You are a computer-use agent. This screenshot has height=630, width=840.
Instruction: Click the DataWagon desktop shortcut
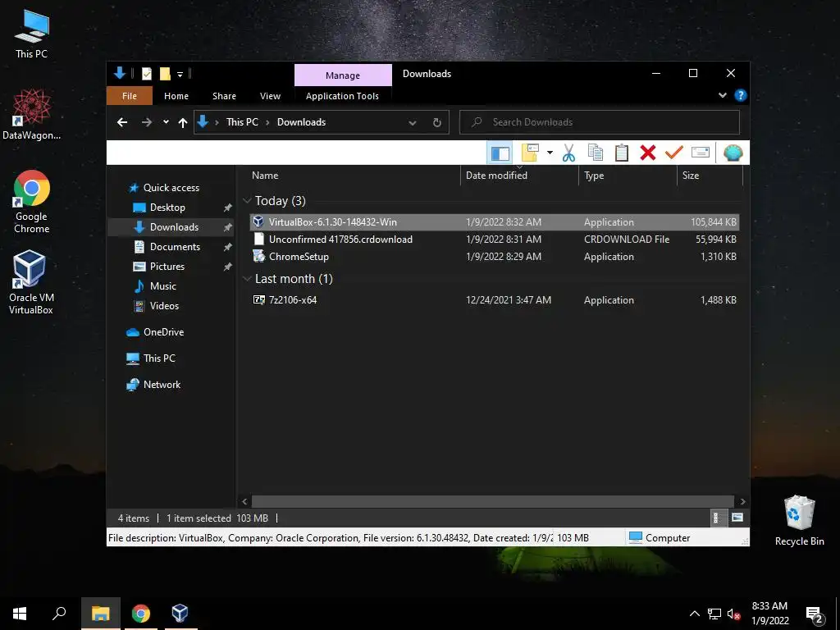coord(31,115)
